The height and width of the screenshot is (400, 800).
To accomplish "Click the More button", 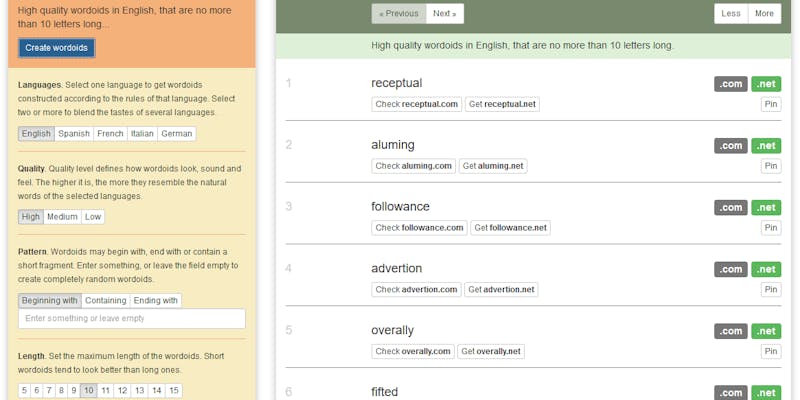I will pyautogui.click(x=764, y=14).
